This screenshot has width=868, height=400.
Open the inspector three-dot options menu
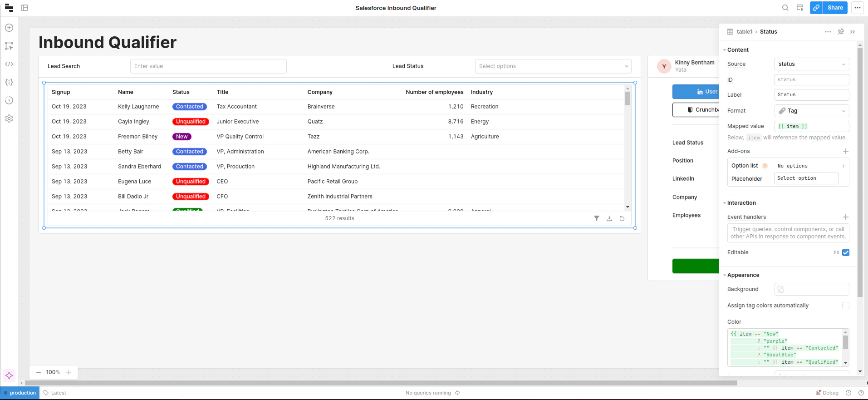(828, 32)
